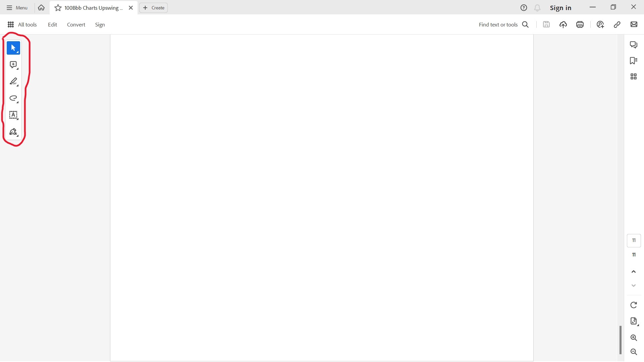Expand the Convert menu
The image size is (644, 362).
75,24
